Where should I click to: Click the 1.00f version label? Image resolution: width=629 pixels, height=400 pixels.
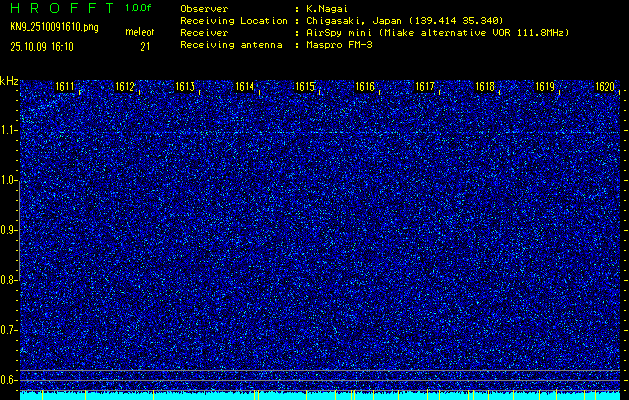139,8
